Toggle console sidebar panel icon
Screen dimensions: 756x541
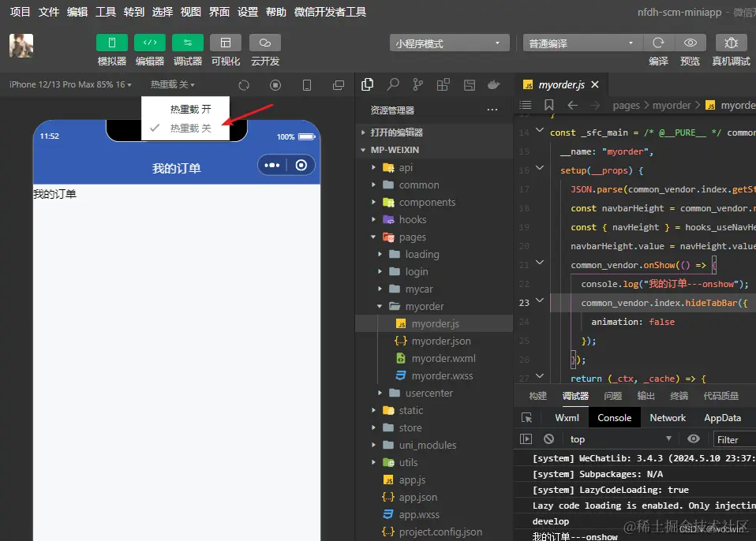pos(526,438)
